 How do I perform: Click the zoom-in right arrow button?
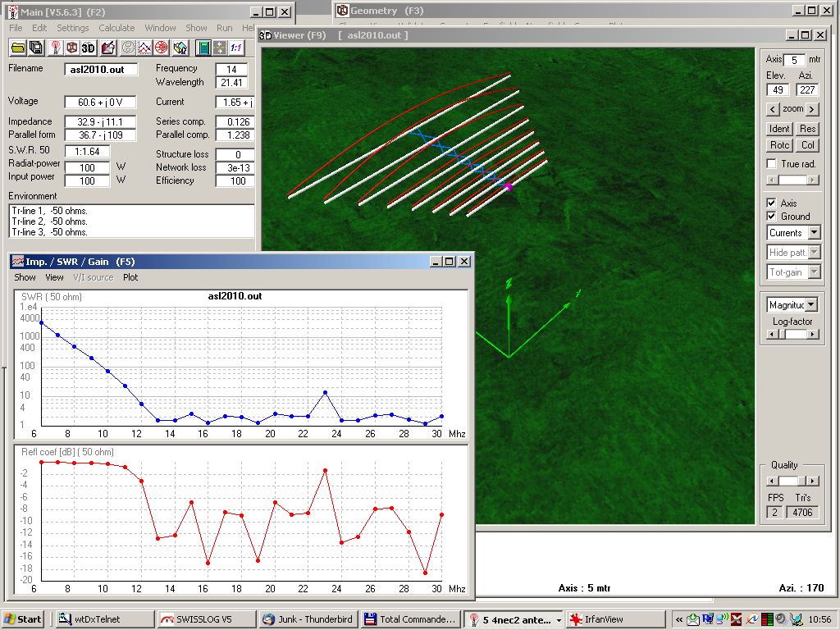coord(813,109)
